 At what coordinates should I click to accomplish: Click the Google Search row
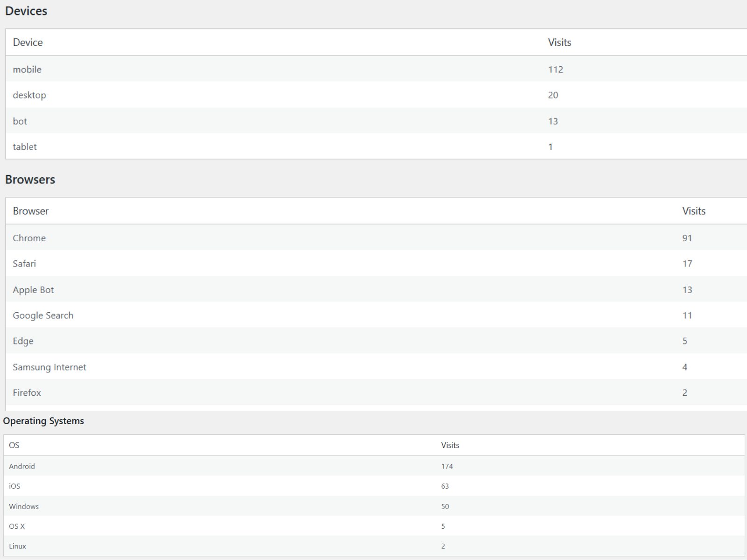click(43, 315)
